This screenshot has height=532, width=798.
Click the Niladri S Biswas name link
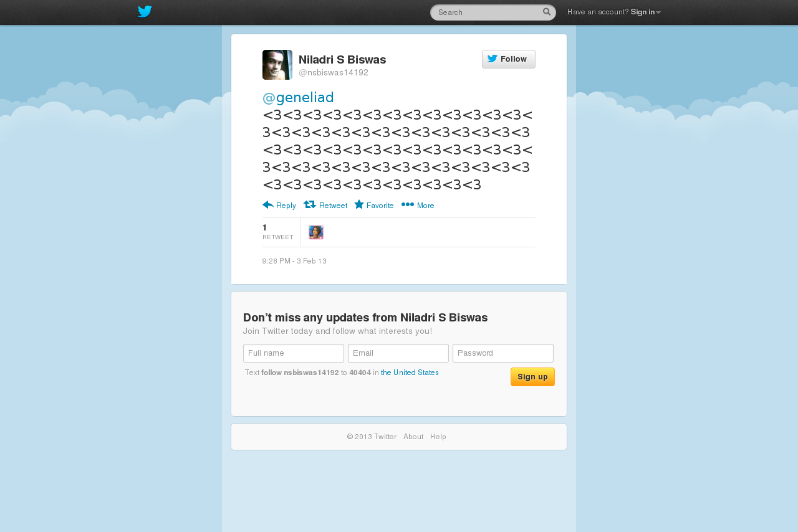[342, 60]
